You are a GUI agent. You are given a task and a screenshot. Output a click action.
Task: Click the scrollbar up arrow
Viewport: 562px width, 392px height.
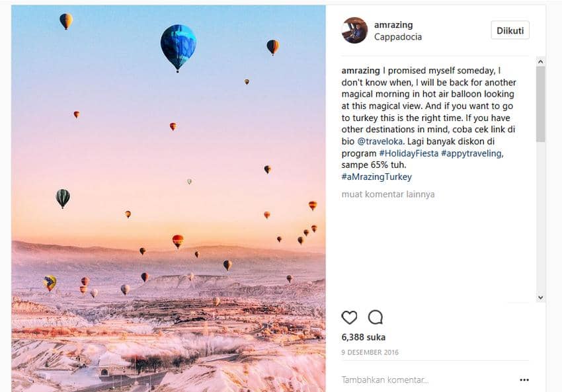tap(540, 61)
